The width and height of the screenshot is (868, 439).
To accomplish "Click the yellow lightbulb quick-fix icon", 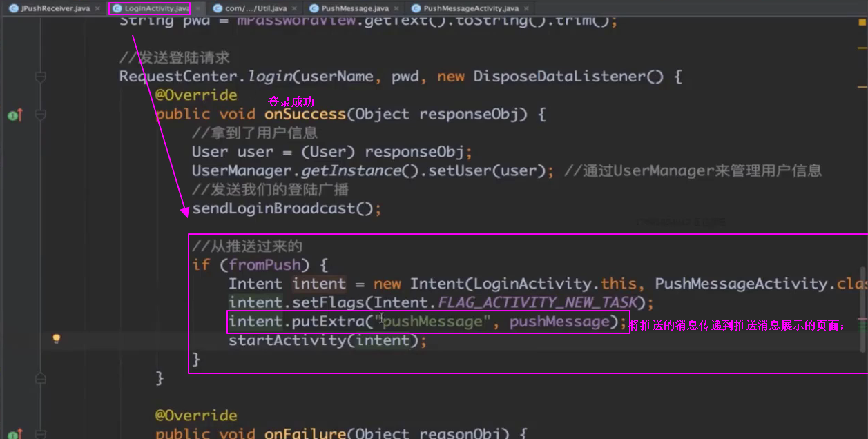I will (57, 339).
